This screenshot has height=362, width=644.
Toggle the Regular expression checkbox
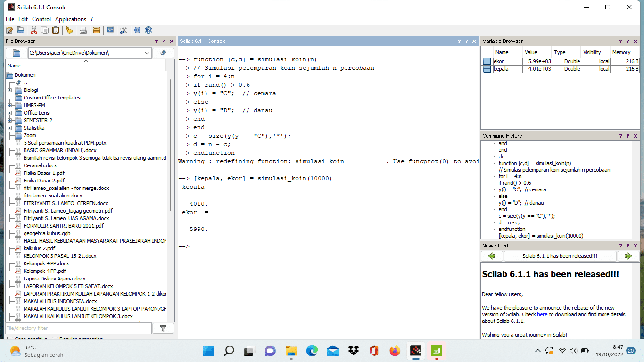[x=55, y=339]
